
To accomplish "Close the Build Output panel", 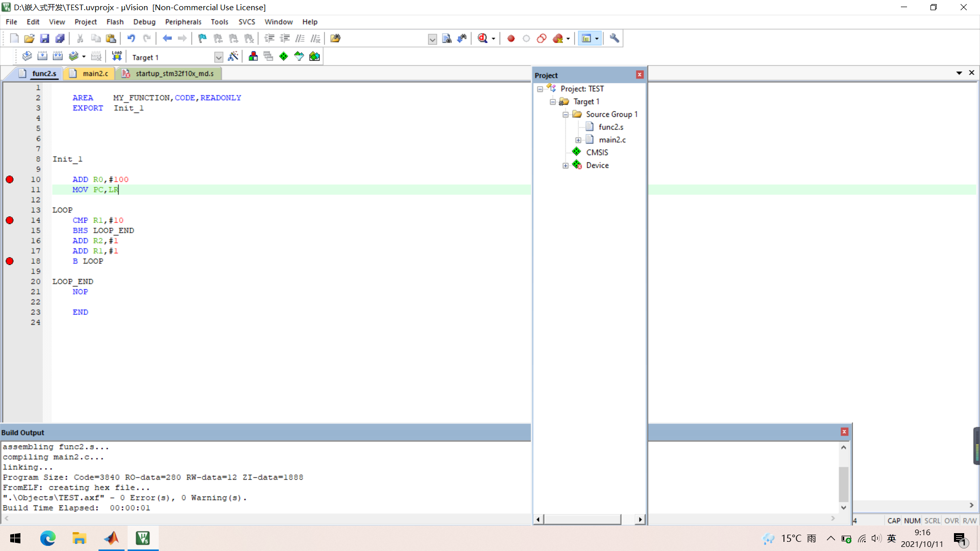I will tap(844, 432).
